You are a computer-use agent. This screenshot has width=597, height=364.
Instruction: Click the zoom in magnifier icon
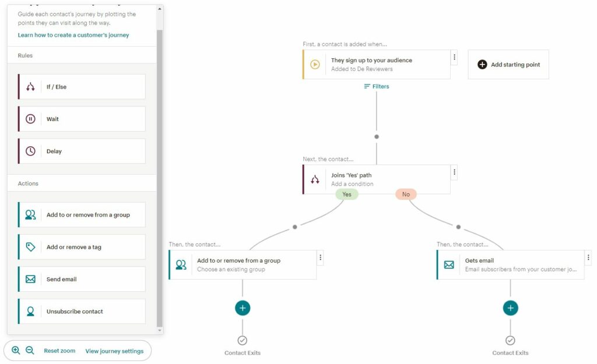click(x=16, y=351)
